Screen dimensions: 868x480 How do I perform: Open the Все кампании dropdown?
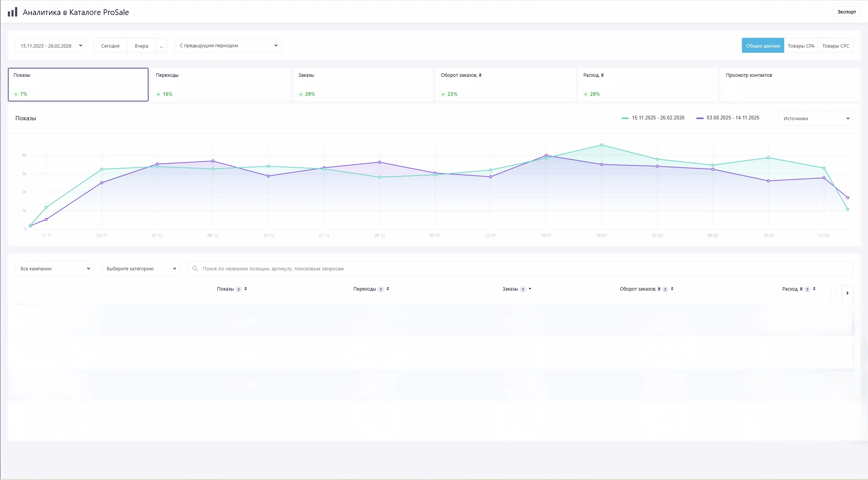(x=54, y=268)
